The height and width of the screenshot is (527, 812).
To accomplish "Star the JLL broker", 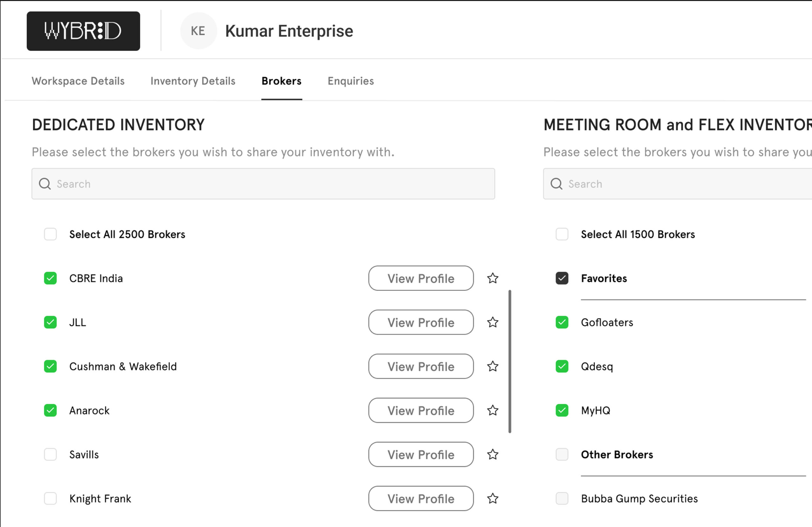I will [x=493, y=322].
